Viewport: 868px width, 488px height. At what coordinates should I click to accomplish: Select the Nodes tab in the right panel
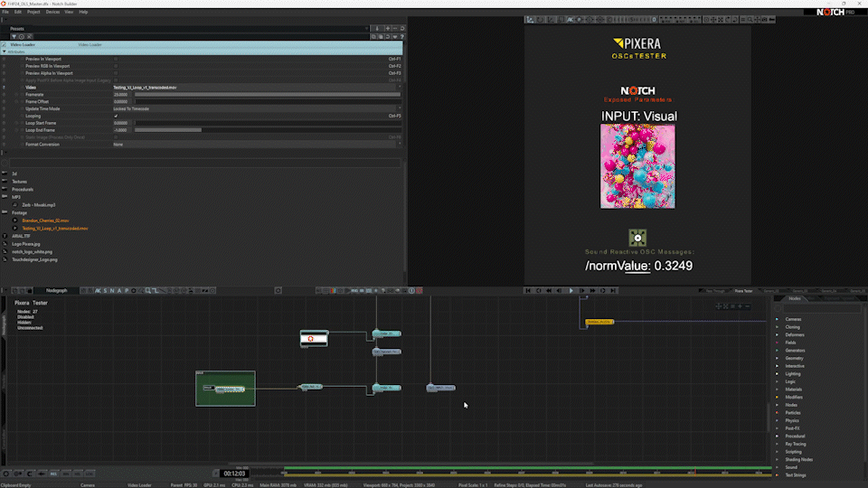(x=795, y=299)
